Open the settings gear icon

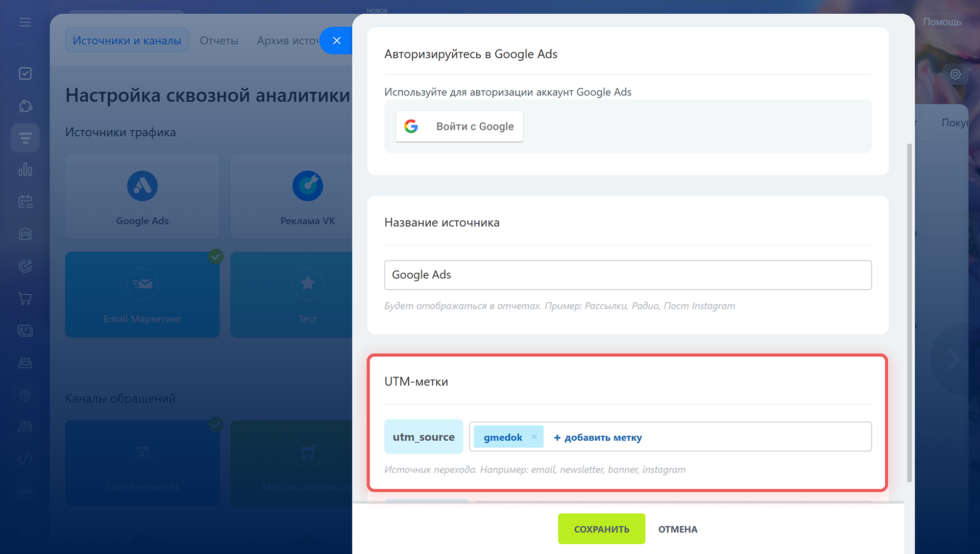(x=955, y=74)
